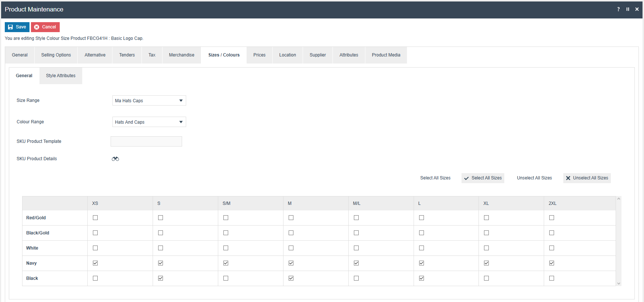The width and height of the screenshot is (644, 302).
Task: Click the pause icon in the title bar
Action: pos(628,9)
